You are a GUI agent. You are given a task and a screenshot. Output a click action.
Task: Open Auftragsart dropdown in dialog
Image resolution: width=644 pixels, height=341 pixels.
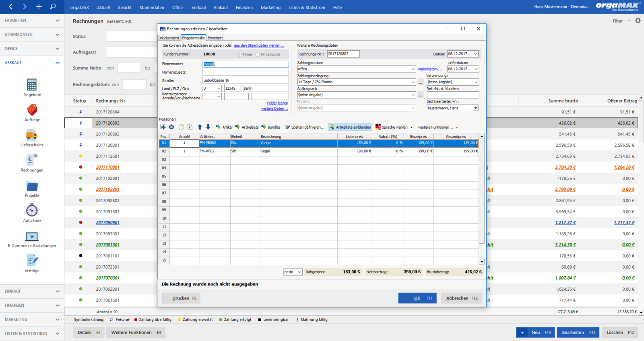click(413, 95)
